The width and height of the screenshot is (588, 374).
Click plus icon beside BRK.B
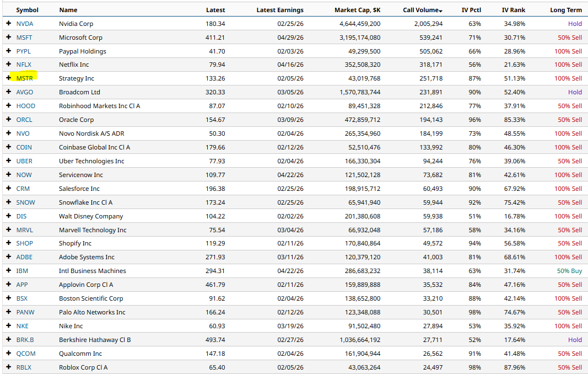pos(9,339)
